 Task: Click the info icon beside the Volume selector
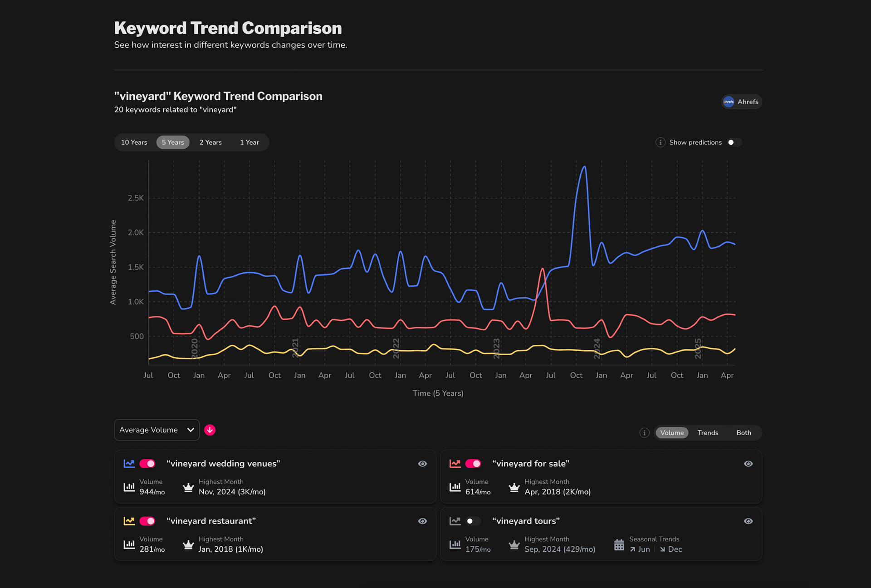644,432
